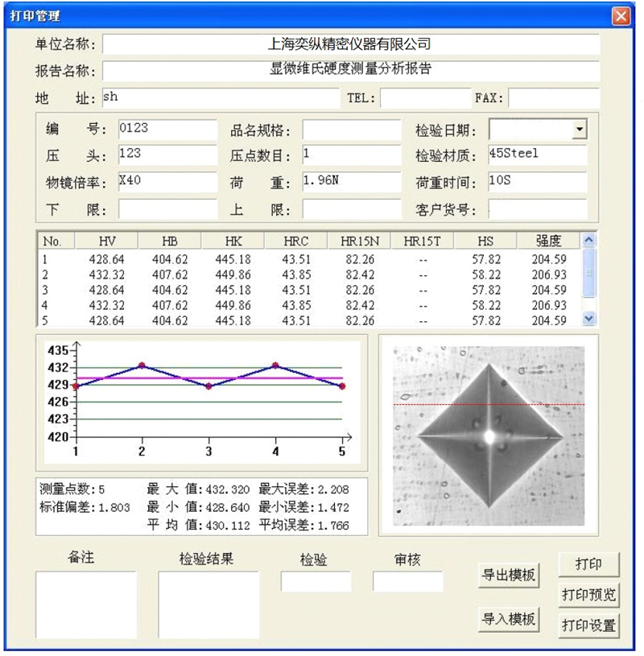Click 导出模板 to export template

pos(508,576)
